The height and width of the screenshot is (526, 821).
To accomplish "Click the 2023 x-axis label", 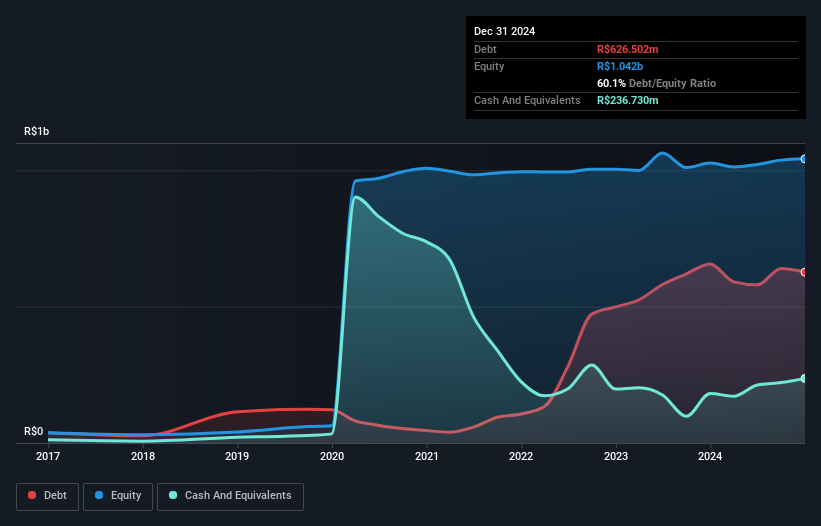I will click(616, 456).
